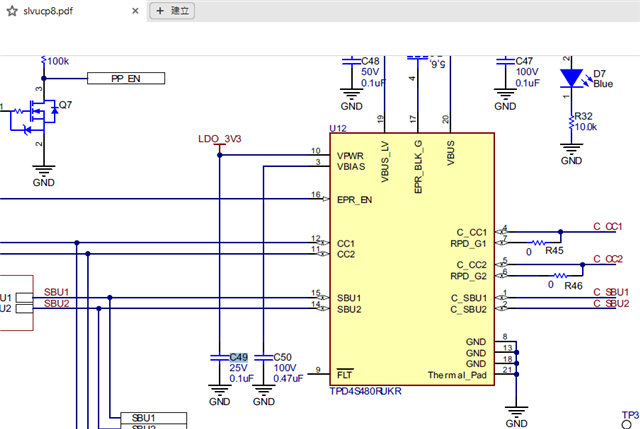
Task: Click the red C_CC1 net label
Action: click(607, 227)
